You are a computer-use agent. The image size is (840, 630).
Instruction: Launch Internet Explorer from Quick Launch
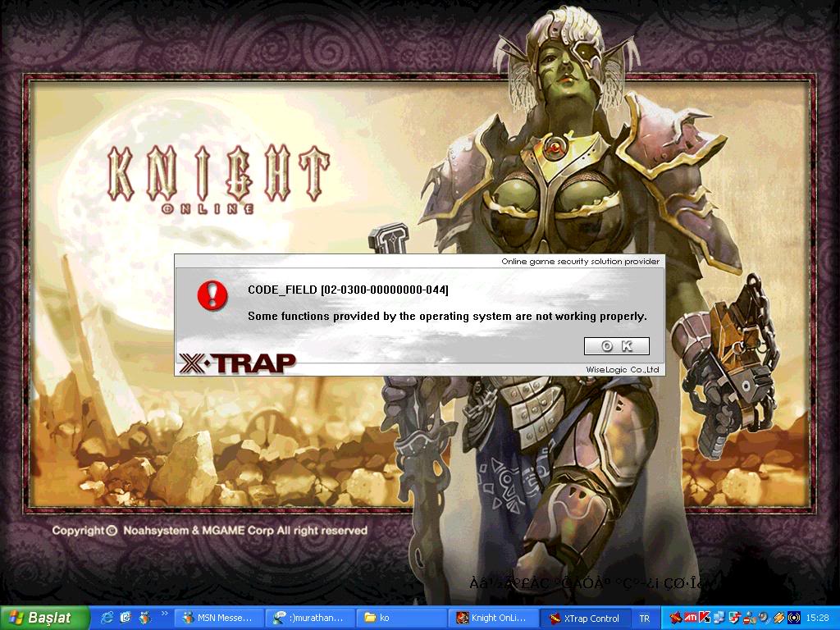coord(107,618)
